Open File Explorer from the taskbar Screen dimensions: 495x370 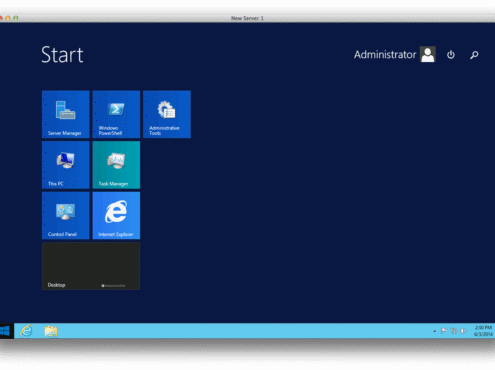click(51, 331)
